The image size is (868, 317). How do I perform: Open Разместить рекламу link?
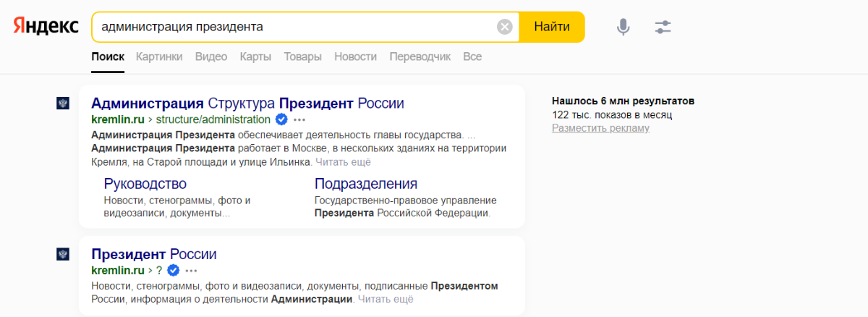click(600, 128)
